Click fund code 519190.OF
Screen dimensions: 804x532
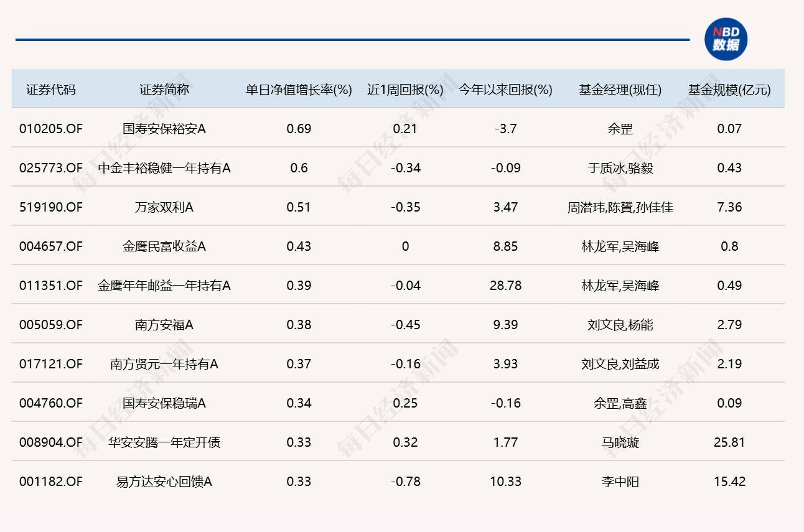click(x=51, y=207)
